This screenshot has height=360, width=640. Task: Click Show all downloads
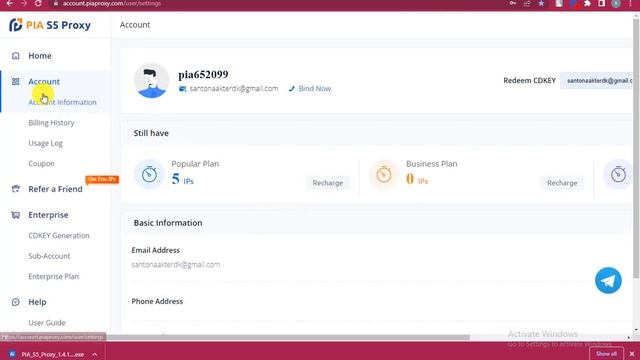607,354
